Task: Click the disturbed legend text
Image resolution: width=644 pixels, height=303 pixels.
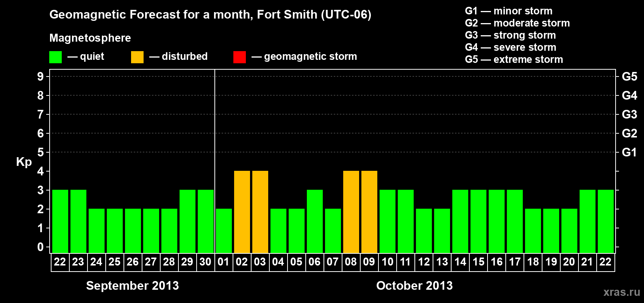Action: (184, 56)
